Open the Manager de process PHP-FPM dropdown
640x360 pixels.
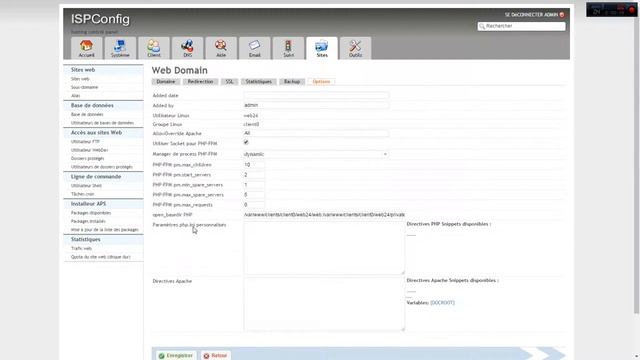[x=316, y=154]
